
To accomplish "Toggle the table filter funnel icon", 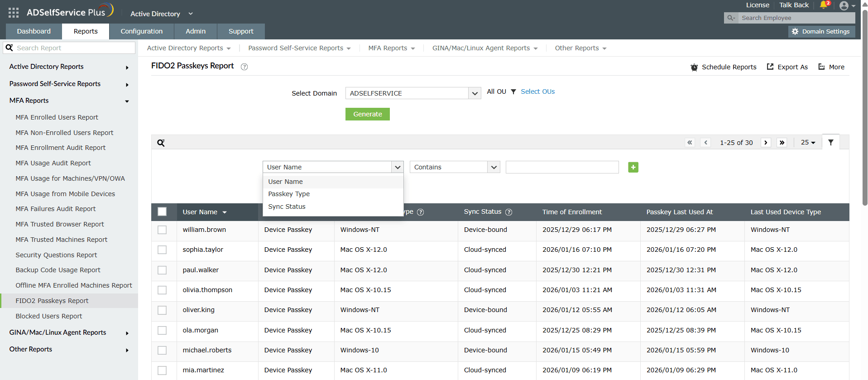I will [831, 142].
